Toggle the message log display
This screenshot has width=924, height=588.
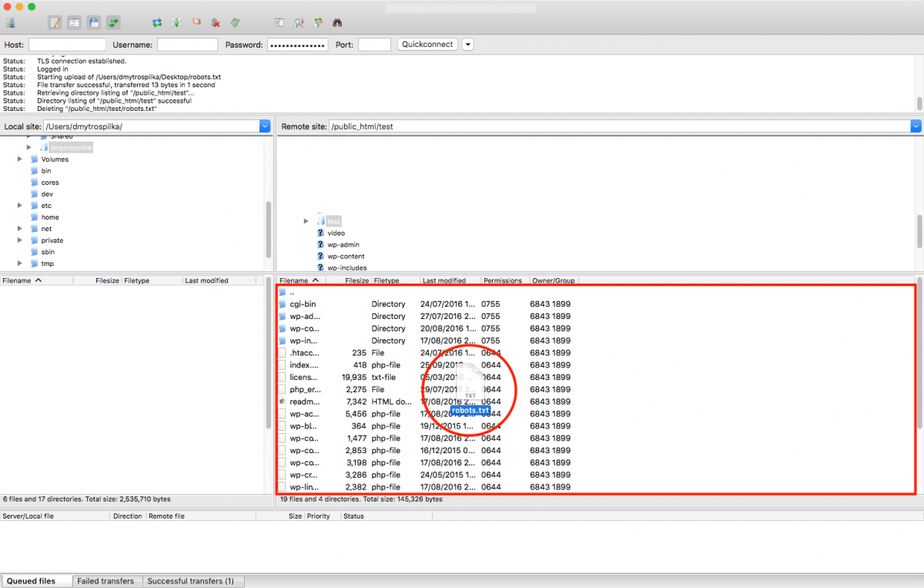pos(55,22)
